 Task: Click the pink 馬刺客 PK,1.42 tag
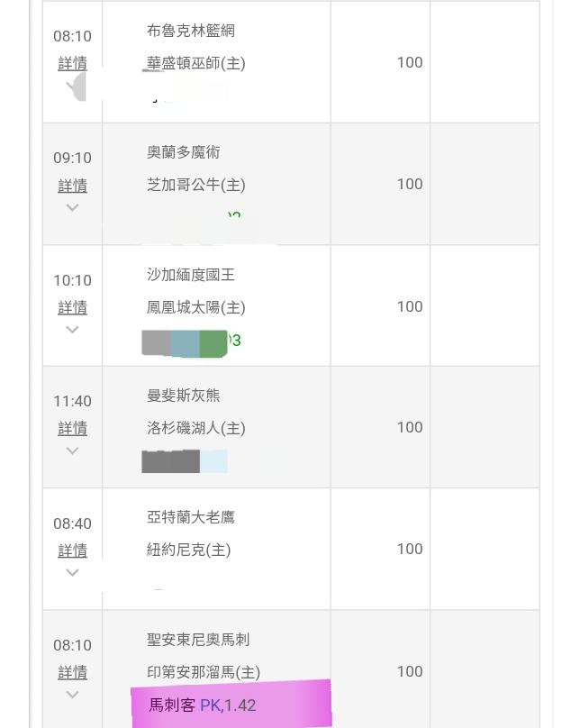pos(231,705)
